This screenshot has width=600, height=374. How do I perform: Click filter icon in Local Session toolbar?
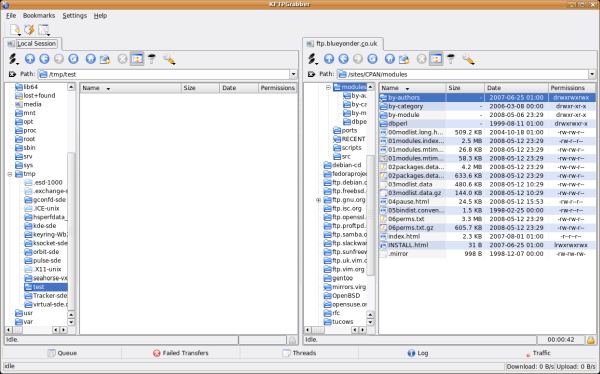tap(152, 59)
